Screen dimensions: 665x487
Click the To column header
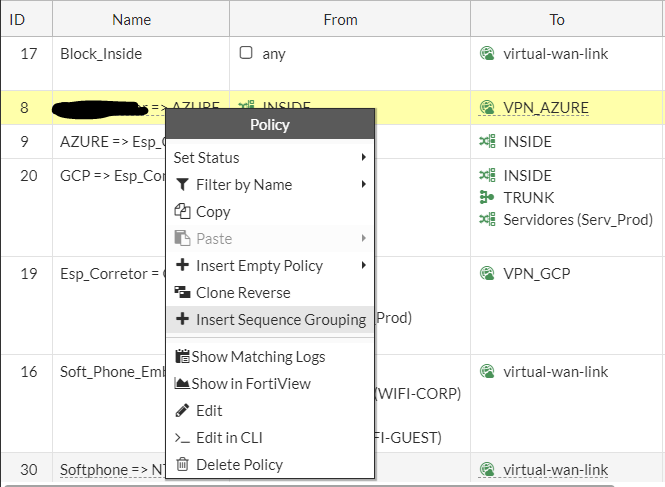click(x=557, y=19)
